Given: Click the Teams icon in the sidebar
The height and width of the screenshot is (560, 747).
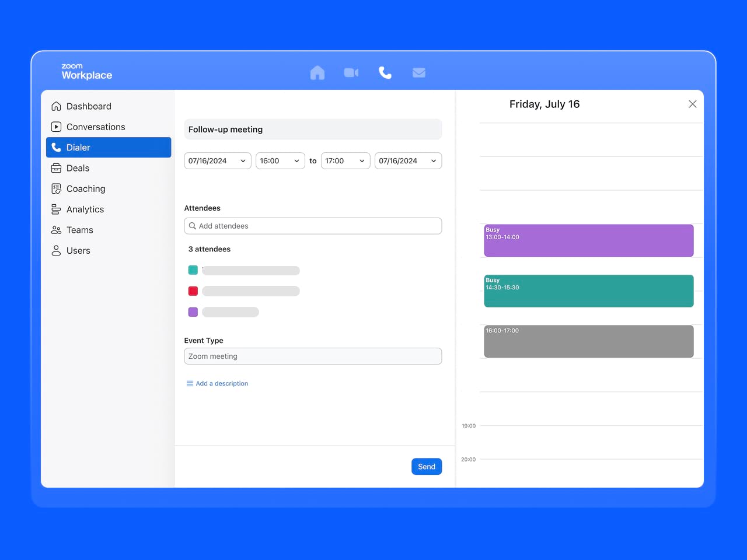Looking at the screenshot, I should (x=56, y=230).
